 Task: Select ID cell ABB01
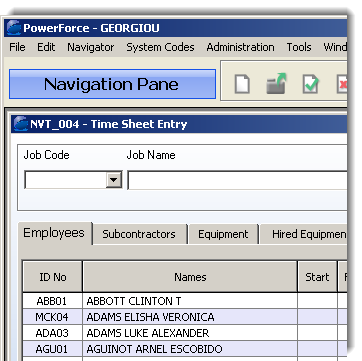pyautogui.click(x=53, y=301)
